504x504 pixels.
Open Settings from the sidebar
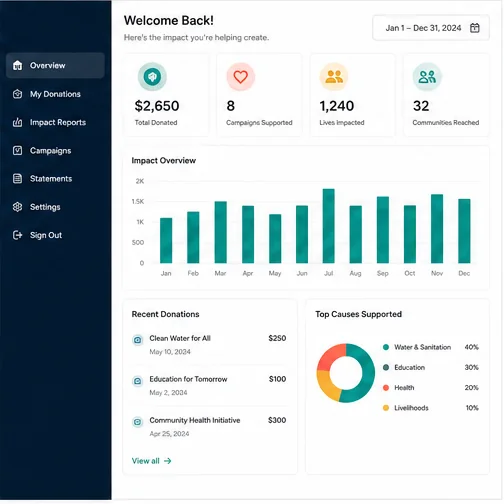coord(55,207)
